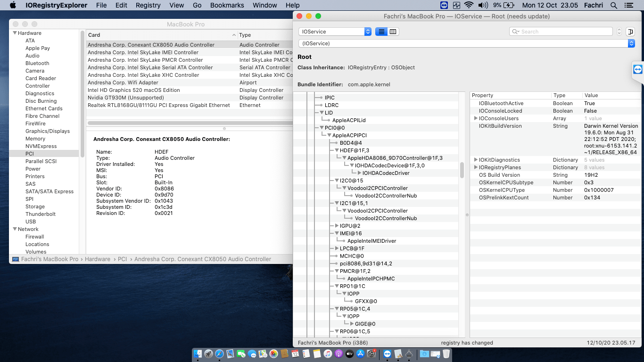Open the Go menu
644x362 pixels.
197,5
